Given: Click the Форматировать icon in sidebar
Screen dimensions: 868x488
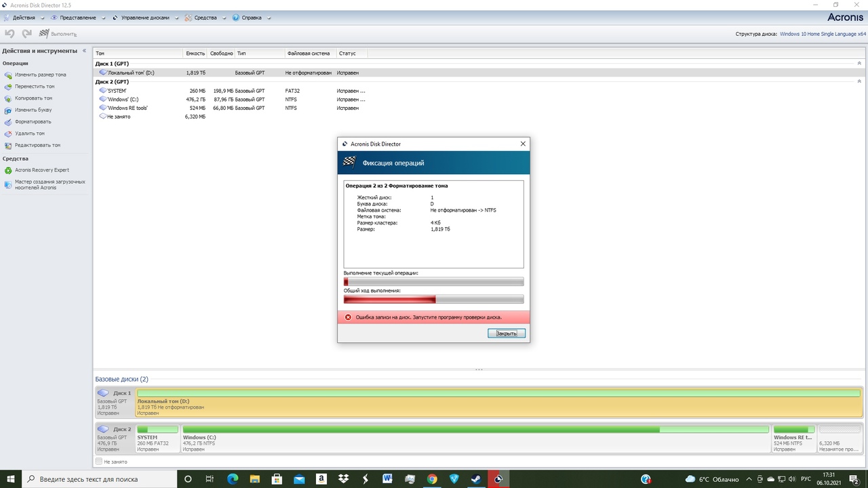Looking at the screenshot, I should click(8, 122).
